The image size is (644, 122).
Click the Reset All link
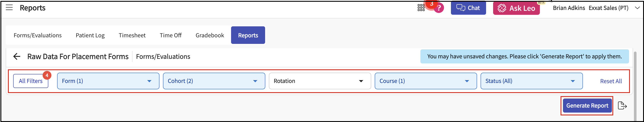pyautogui.click(x=611, y=81)
